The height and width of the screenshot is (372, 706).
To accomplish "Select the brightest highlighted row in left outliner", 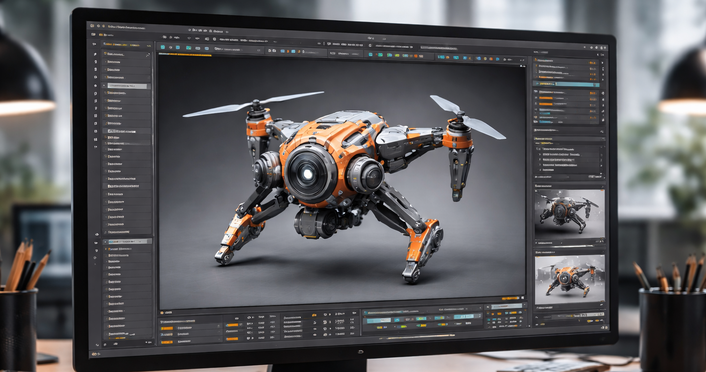I will click(127, 86).
